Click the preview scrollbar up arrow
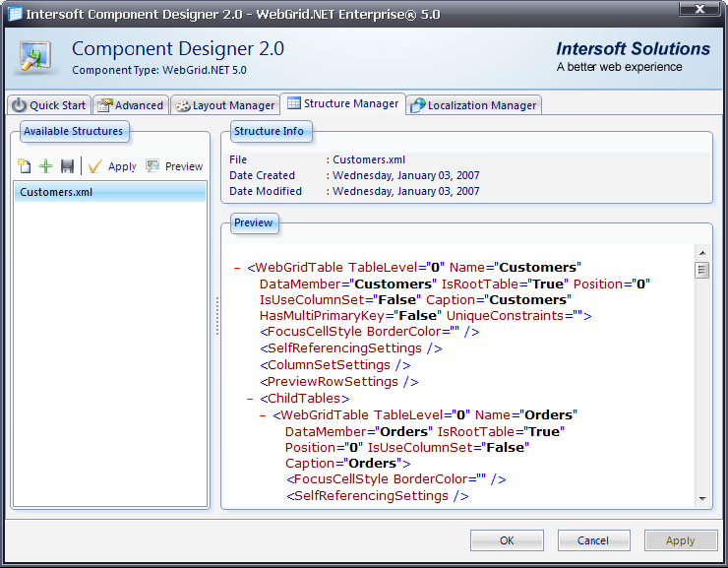The width and height of the screenshot is (728, 568). coord(702,253)
